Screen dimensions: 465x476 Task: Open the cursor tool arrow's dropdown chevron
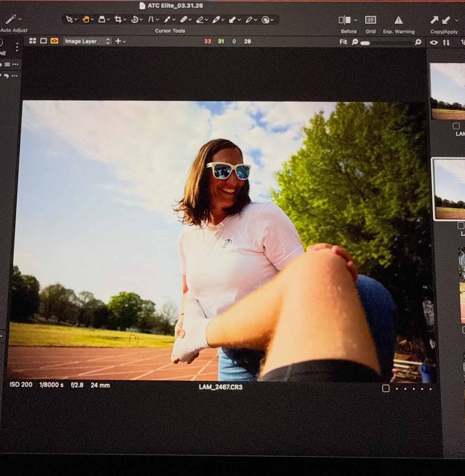(76, 20)
